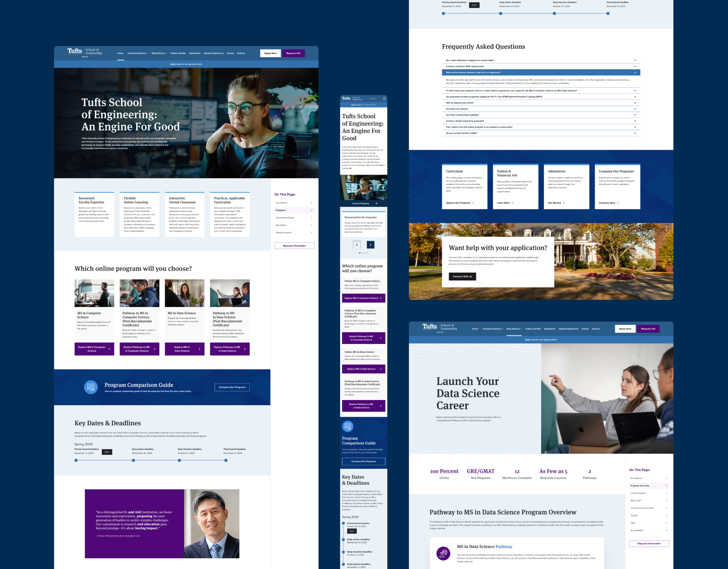
Task: Select Home in the homepage desktop nav
Action: (120, 53)
